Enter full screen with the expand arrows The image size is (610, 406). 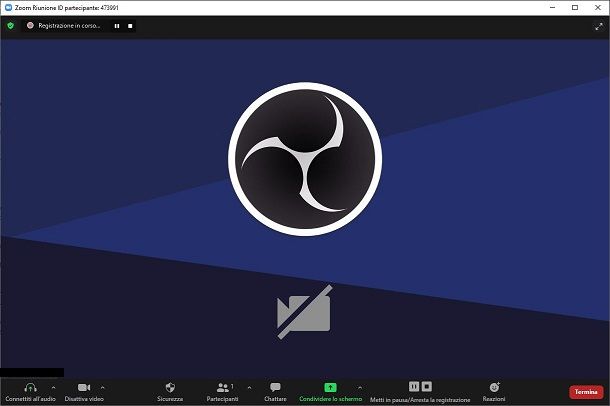coord(599,26)
